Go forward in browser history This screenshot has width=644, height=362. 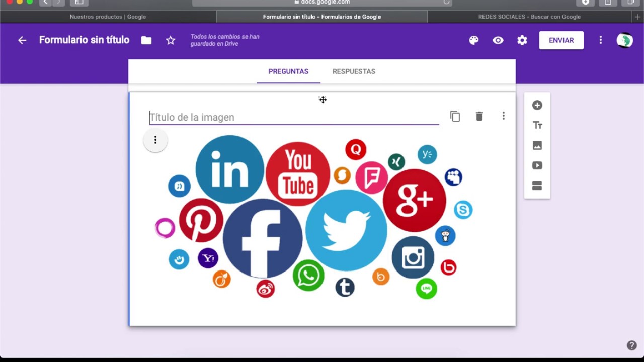[x=58, y=2]
